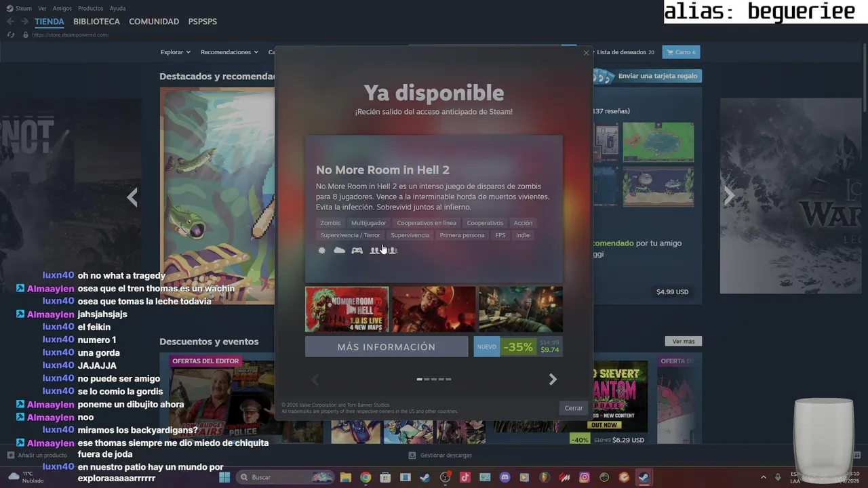Open the third gameplay screenshot thumbnail

(520, 309)
